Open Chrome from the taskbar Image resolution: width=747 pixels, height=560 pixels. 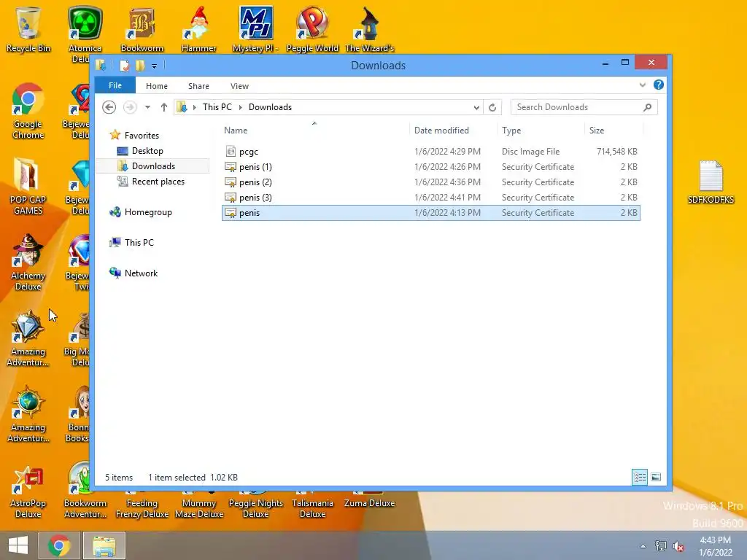point(59,545)
